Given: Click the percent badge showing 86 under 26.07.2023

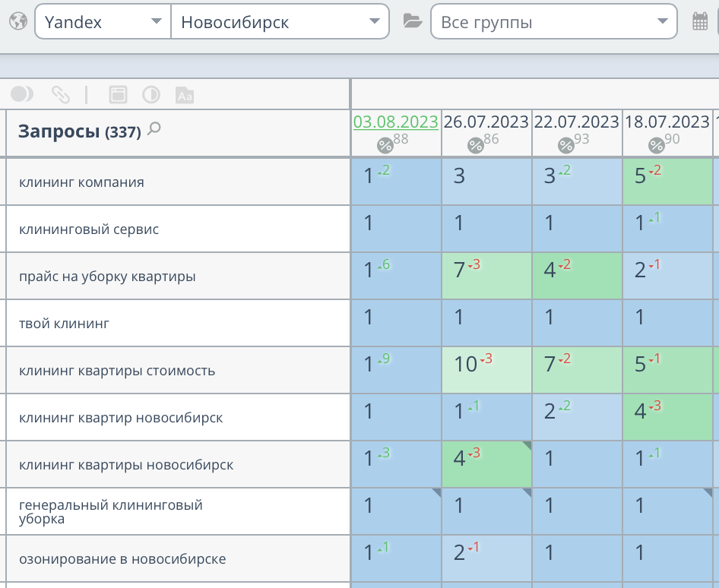Looking at the screenshot, I should point(476,143).
